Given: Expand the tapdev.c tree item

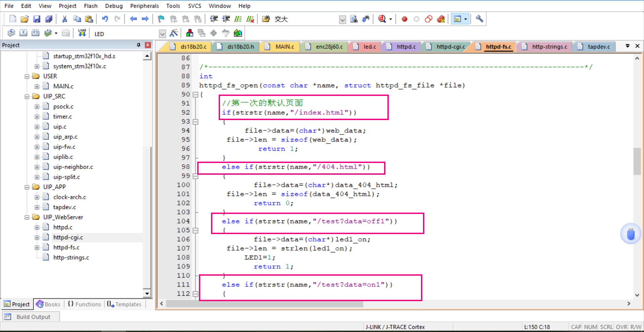Looking at the screenshot, I should pos(37,207).
